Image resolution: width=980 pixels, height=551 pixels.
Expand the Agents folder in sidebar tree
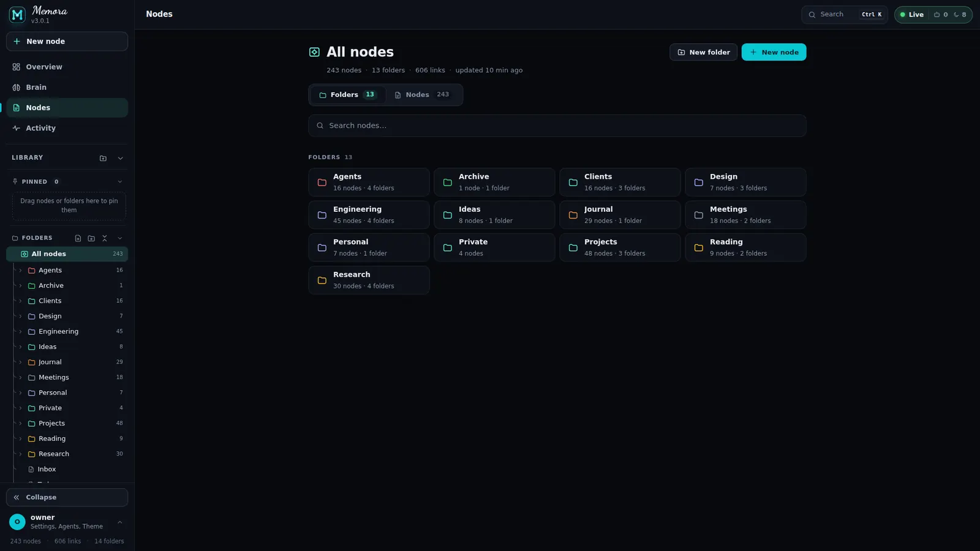[x=21, y=271]
